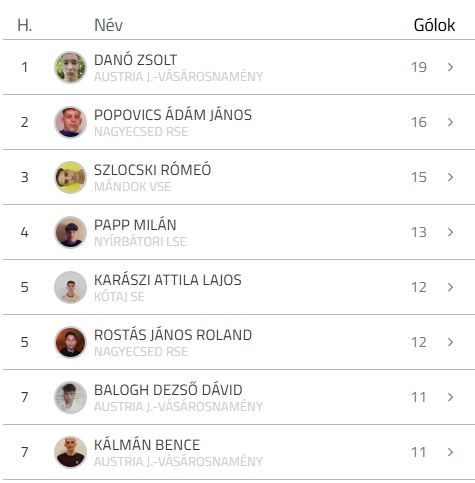
Task: Select Szlocski Rómeó's player picture
Action: tap(70, 177)
